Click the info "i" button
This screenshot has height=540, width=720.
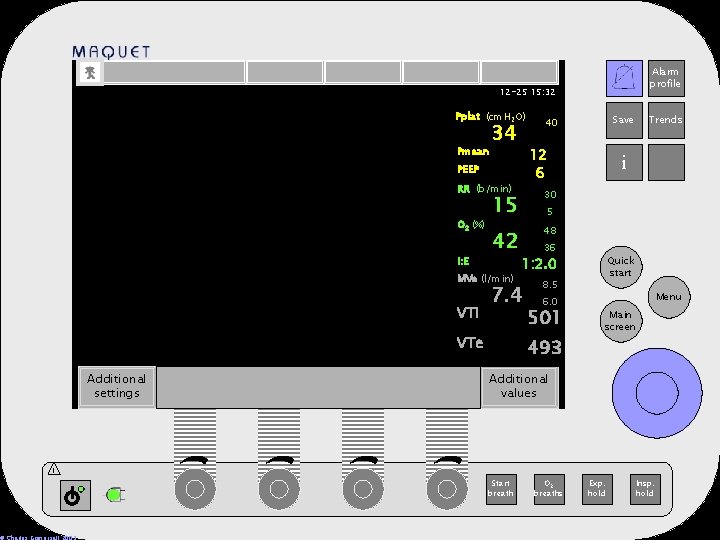[624, 162]
